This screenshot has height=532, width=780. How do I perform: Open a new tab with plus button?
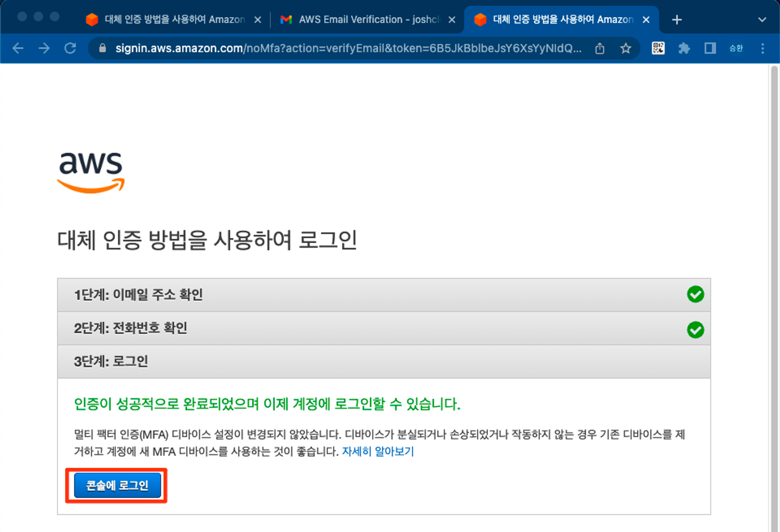(677, 19)
